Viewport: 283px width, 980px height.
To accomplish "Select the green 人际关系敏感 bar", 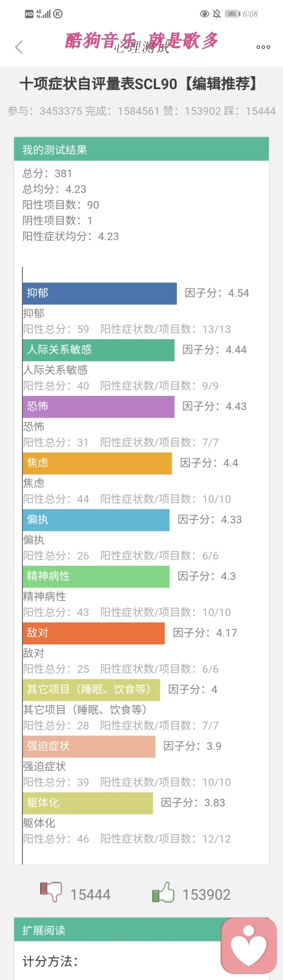I will click(98, 350).
